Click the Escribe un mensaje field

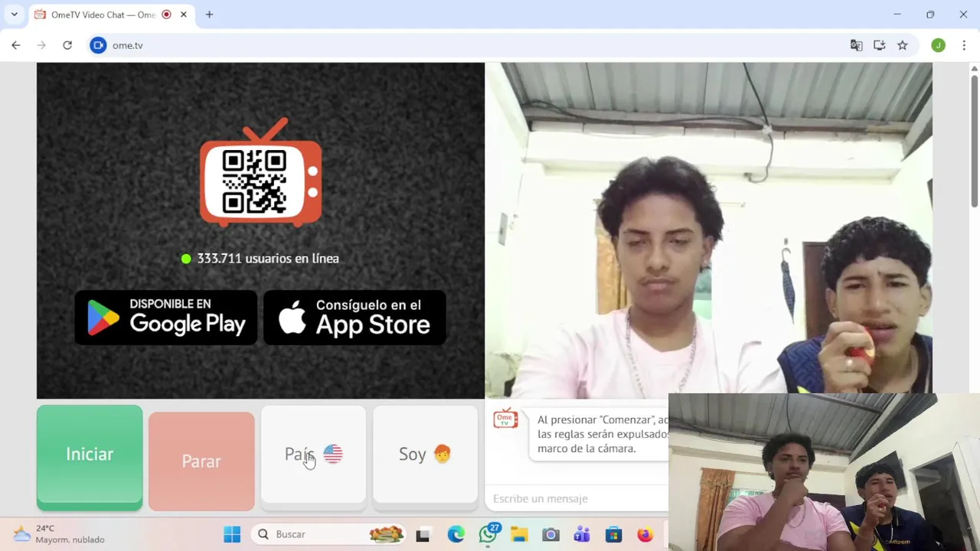(x=578, y=499)
